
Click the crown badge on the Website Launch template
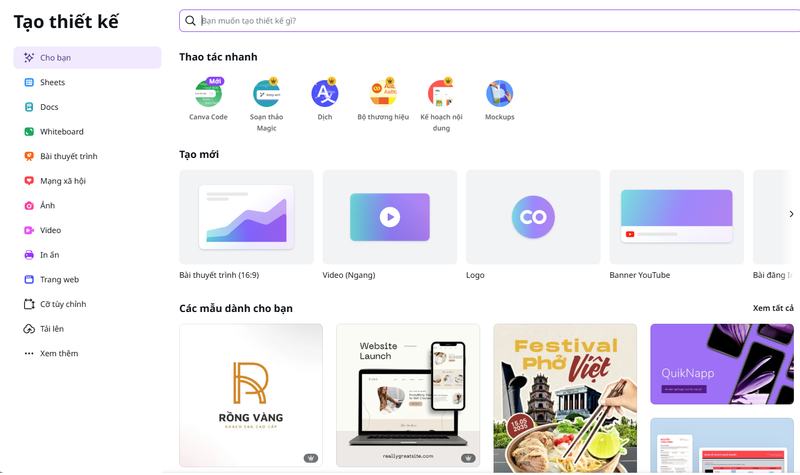tap(468, 458)
